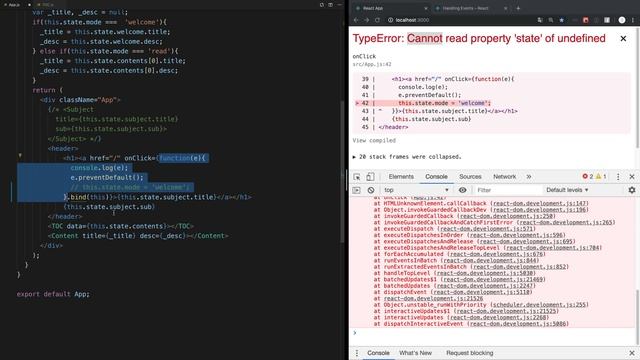The height and width of the screenshot is (360, 640).
Task: Toggle the console sidebar icon
Action: [x=356, y=190]
